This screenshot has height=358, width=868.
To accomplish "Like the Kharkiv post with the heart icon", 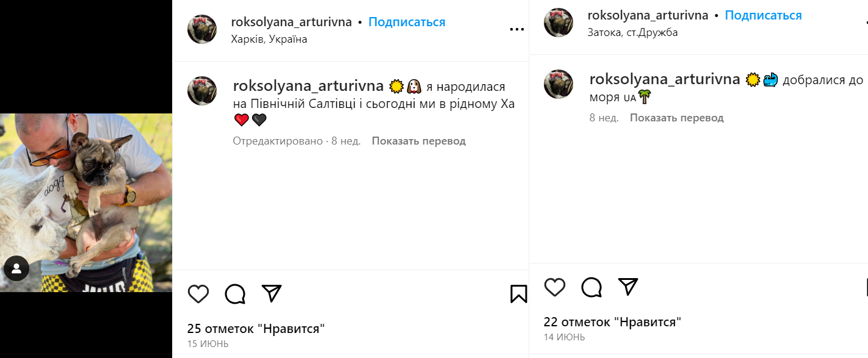I will [x=198, y=294].
